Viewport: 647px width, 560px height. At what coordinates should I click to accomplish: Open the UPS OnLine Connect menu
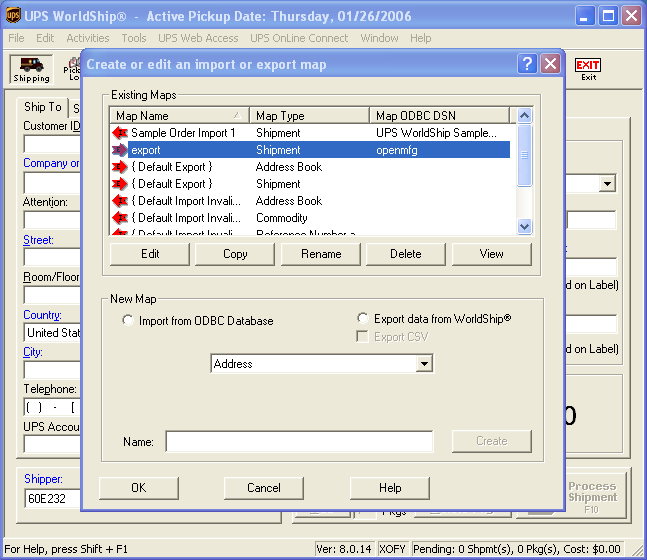(x=299, y=38)
